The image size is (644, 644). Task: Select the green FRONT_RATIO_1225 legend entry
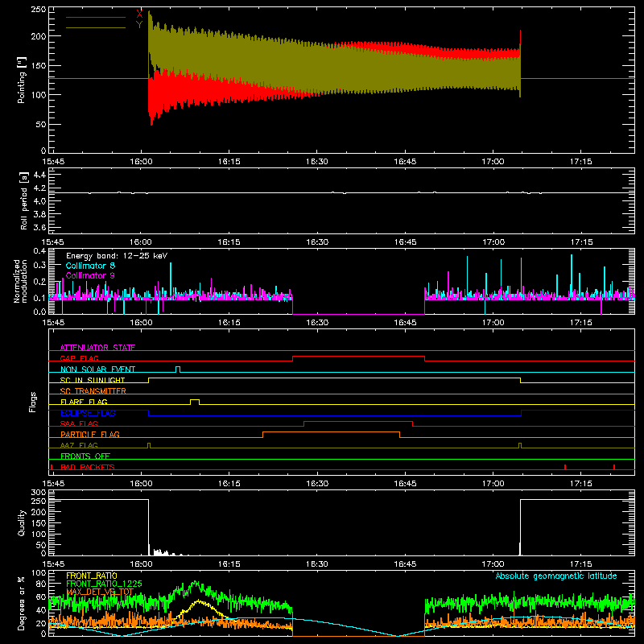pos(104,584)
